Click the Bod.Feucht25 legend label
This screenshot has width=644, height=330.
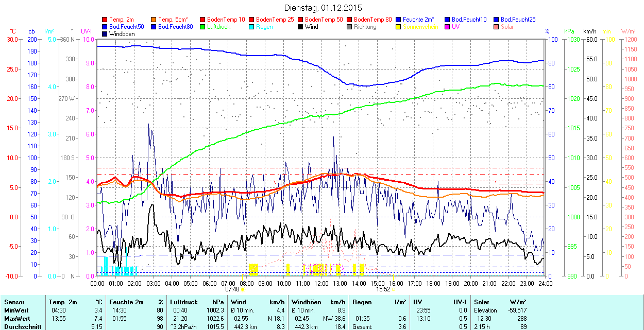[518, 20]
